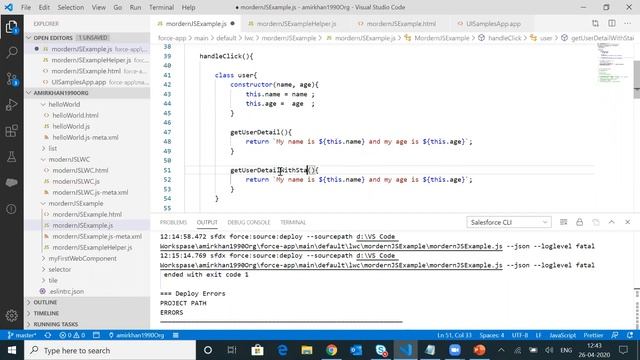Click handleClick in the breadcrumb
640x360 pixels.
pos(504,38)
